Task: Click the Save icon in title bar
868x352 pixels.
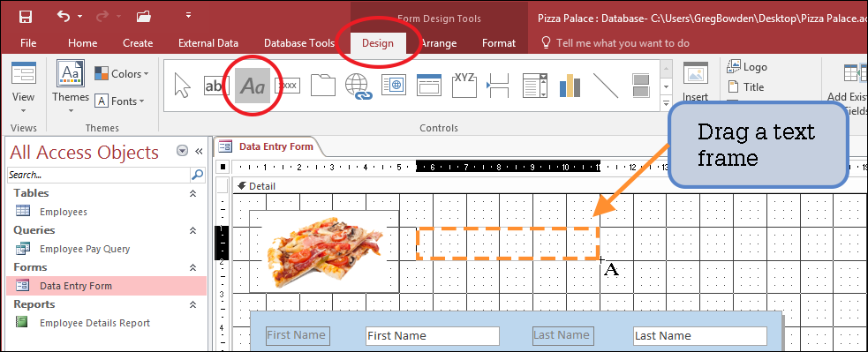Action: (26, 17)
